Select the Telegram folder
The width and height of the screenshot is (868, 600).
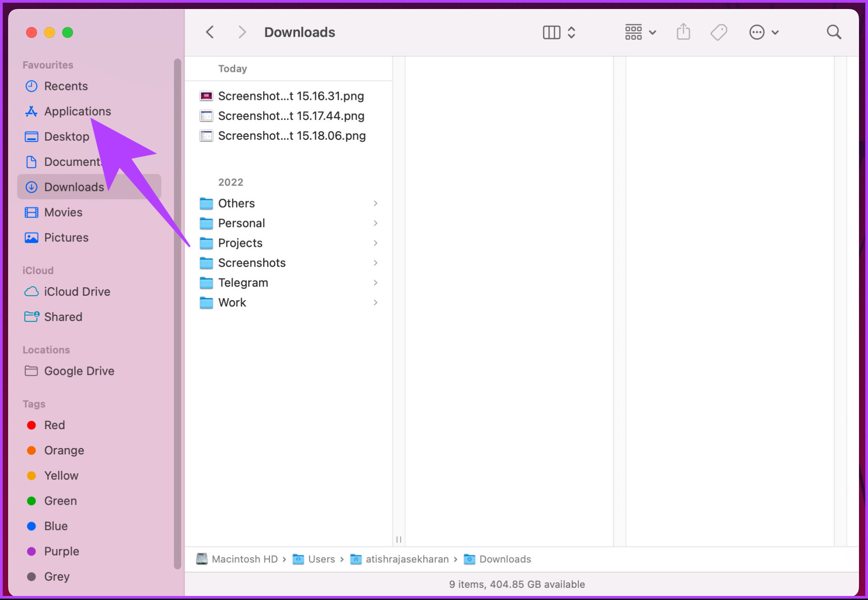(x=243, y=283)
